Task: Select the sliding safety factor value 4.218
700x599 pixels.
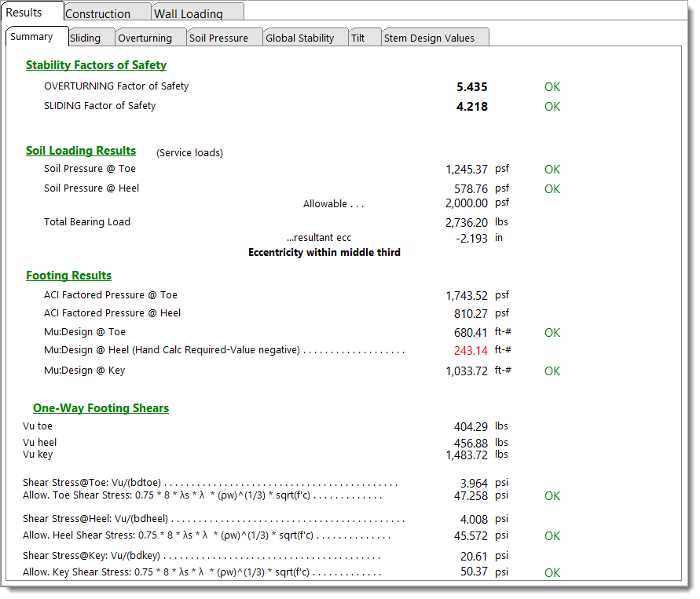Action: coord(471,107)
